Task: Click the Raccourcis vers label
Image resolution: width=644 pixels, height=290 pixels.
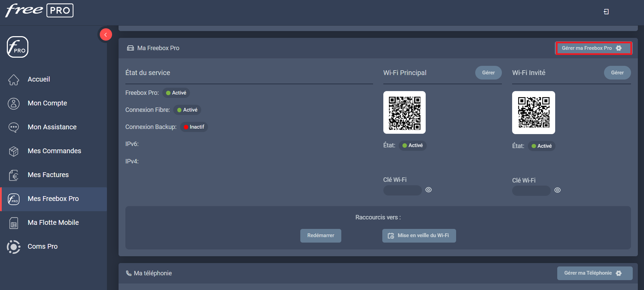Action: click(378, 217)
